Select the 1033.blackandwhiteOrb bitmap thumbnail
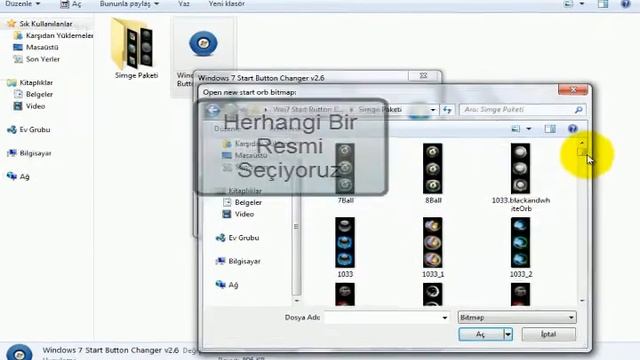The width and height of the screenshot is (640, 360). click(x=520, y=168)
